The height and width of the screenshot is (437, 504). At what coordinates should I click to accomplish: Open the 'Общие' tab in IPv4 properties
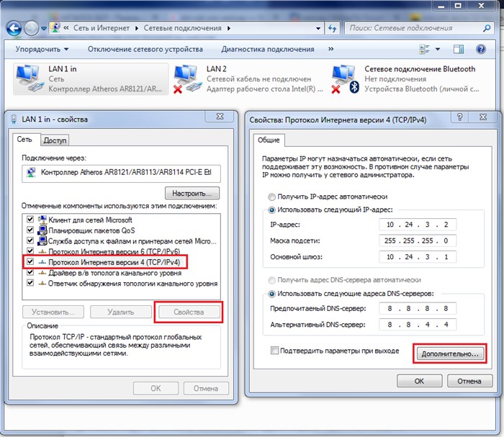point(269,140)
